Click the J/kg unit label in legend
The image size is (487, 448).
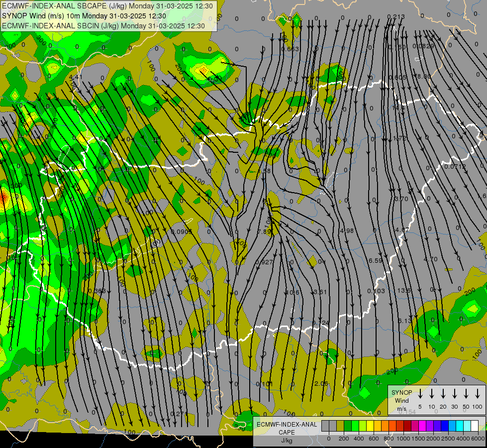pos(287,441)
